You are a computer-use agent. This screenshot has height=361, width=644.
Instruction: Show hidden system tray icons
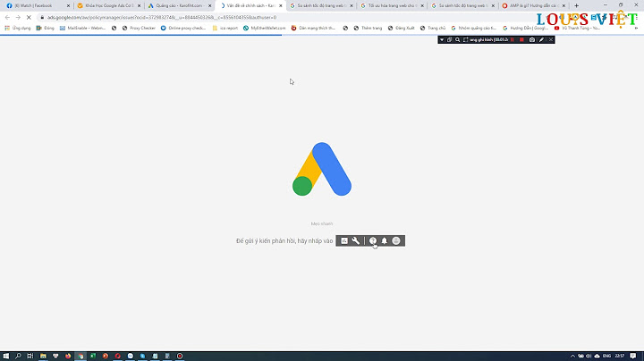click(x=572, y=356)
